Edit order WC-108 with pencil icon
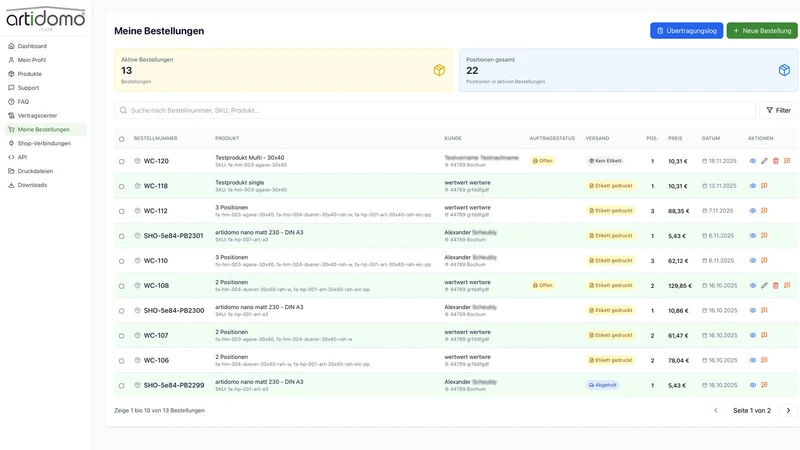800x450 pixels. click(764, 285)
